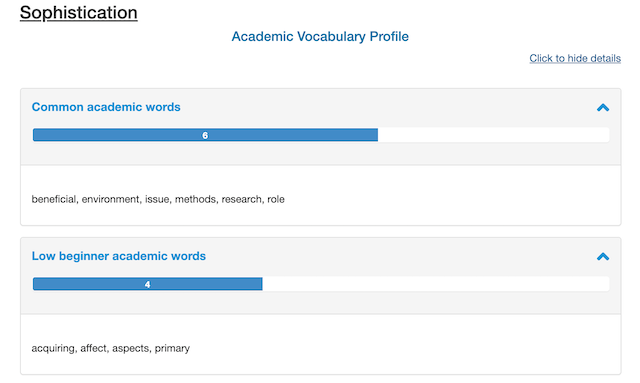Click the word 'primary' in the list

(x=172, y=348)
